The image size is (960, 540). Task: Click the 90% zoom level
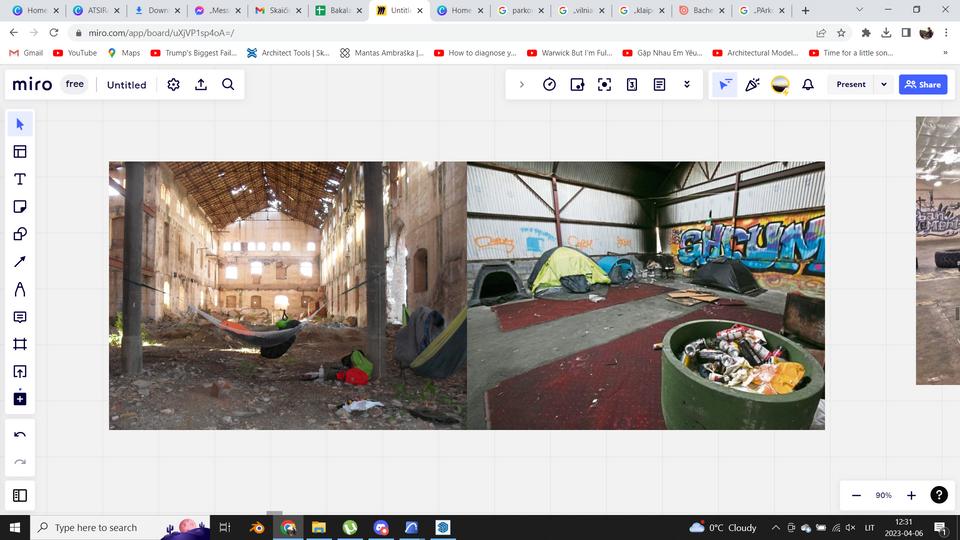(x=883, y=495)
